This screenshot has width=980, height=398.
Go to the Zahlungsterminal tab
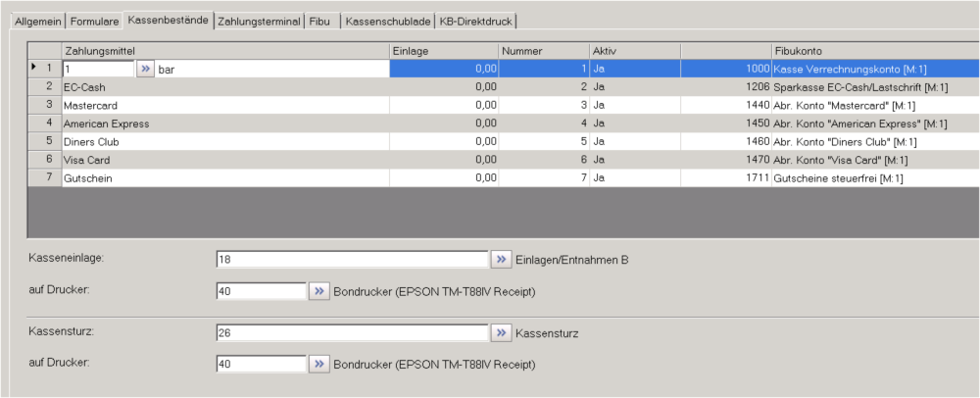point(259,21)
